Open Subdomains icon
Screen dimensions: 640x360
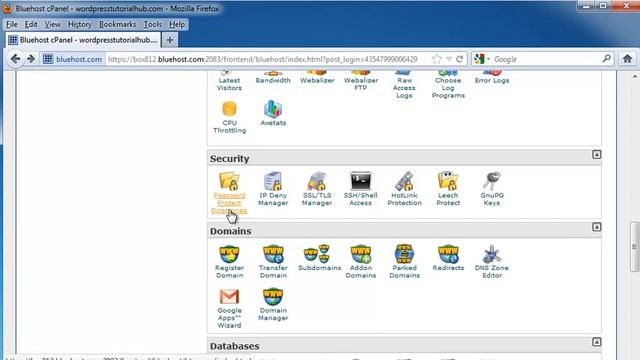pos(317,254)
